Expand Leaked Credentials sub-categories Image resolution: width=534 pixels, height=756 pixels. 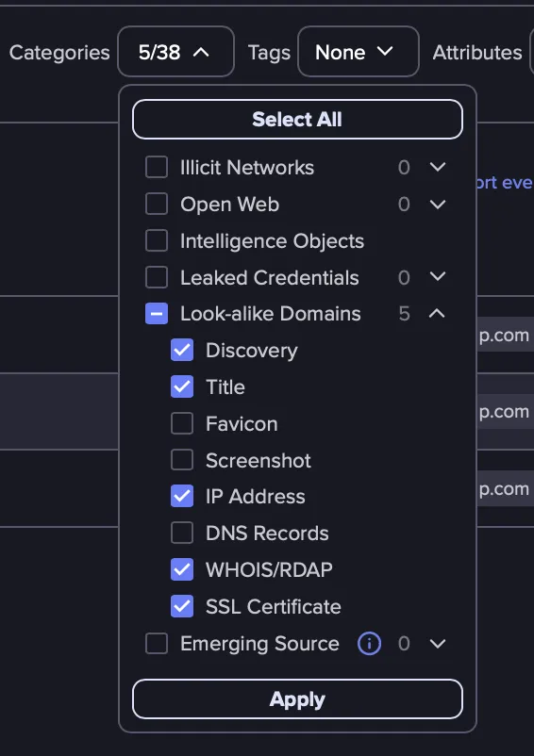[x=438, y=277]
